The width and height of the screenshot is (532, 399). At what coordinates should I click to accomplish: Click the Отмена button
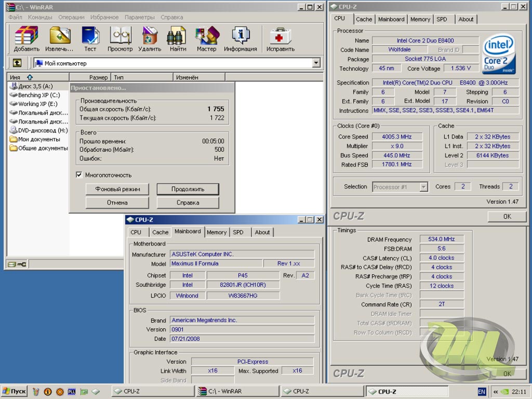(x=117, y=203)
